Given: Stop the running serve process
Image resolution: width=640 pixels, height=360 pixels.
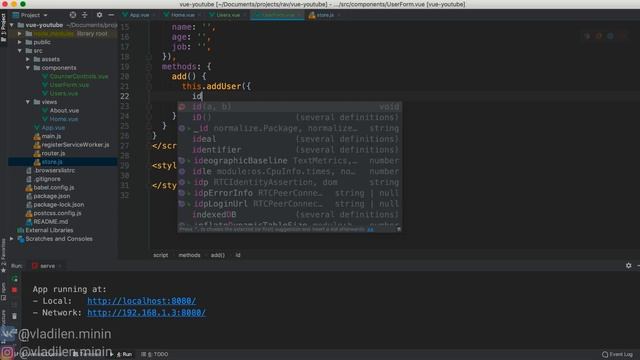Looking at the screenshot, I should pyautogui.click(x=15, y=290).
